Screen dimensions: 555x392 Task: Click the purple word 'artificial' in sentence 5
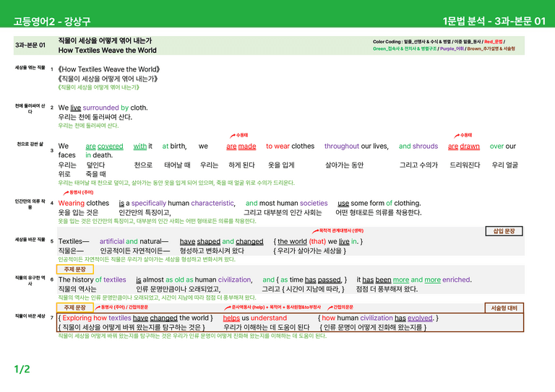pos(112,241)
